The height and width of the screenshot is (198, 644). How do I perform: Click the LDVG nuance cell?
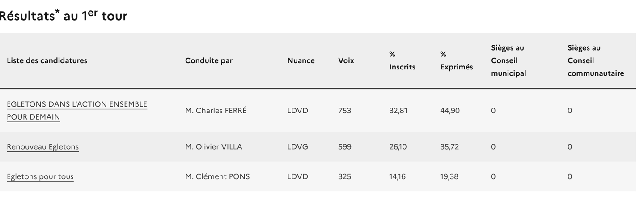[297, 147]
